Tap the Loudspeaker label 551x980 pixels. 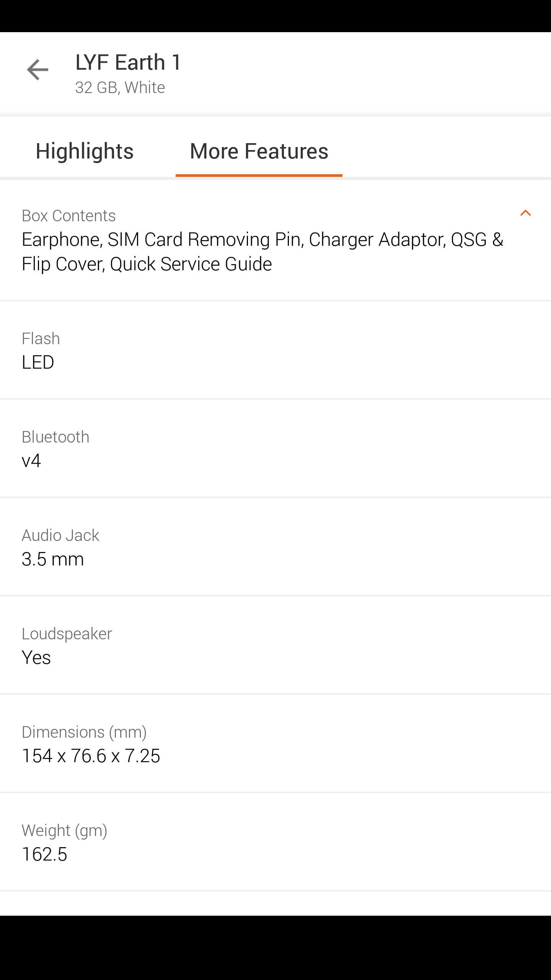click(67, 634)
